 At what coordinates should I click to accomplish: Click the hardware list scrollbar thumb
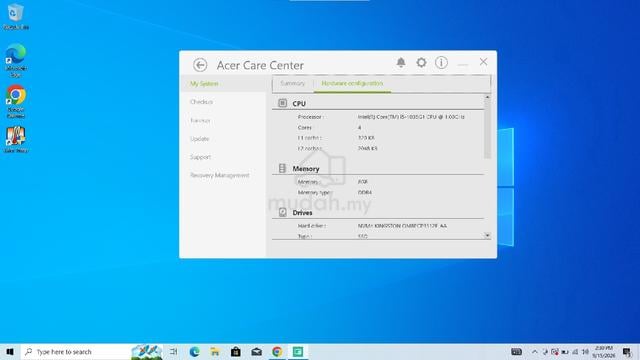(x=487, y=130)
